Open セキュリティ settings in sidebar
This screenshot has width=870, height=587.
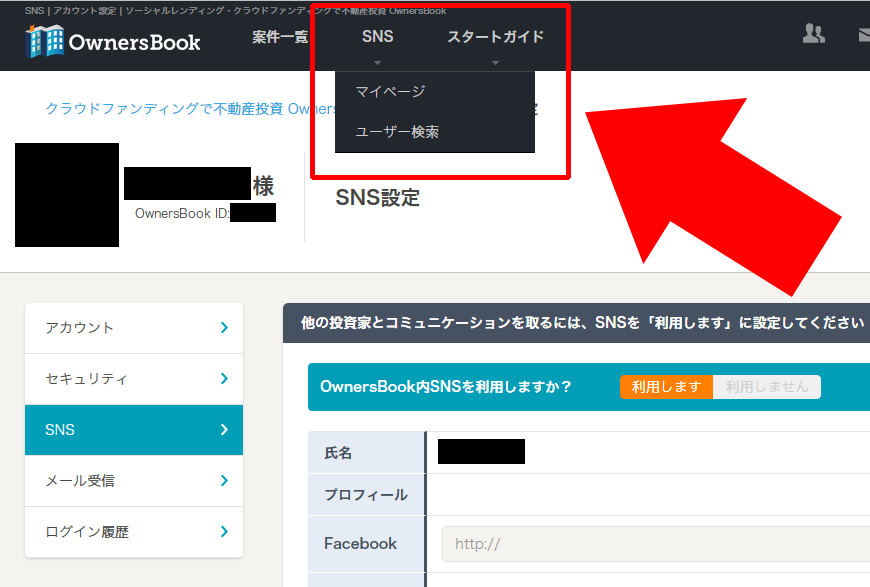[134, 379]
